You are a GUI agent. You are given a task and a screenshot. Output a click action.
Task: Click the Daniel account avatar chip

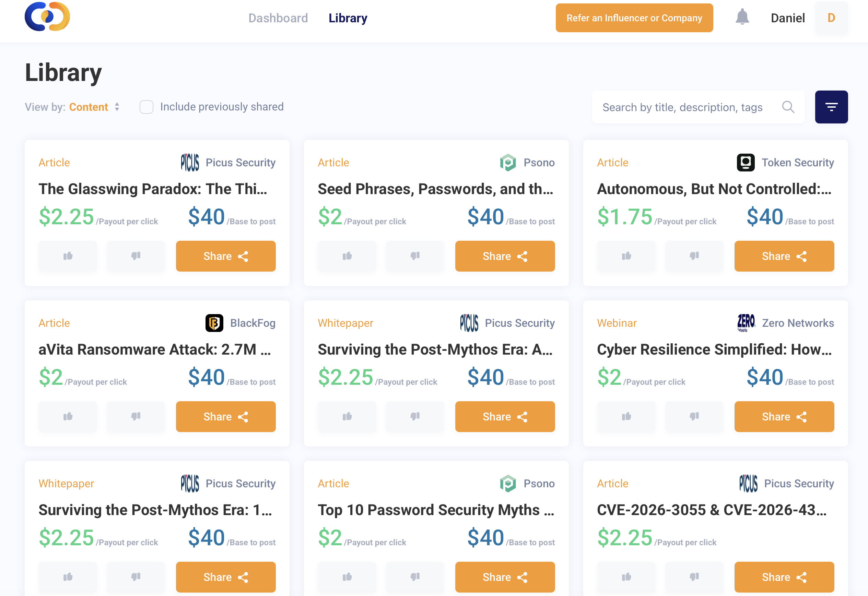pos(831,17)
